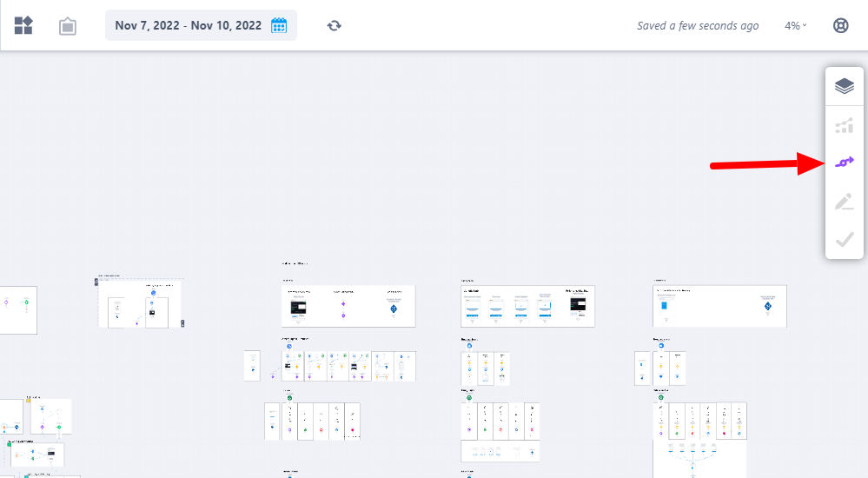Open the calendar picker icon
This screenshot has height=478, width=868.
(x=278, y=25)
